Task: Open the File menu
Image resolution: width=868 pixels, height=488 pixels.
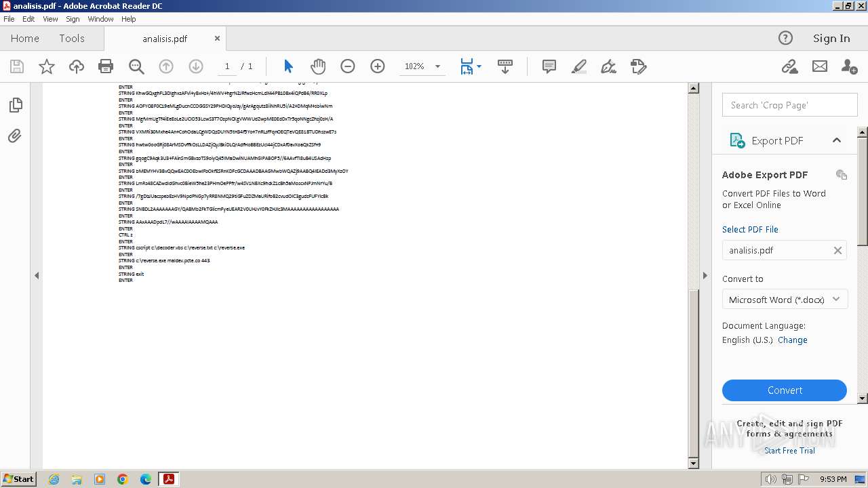Action: (9, 19)
